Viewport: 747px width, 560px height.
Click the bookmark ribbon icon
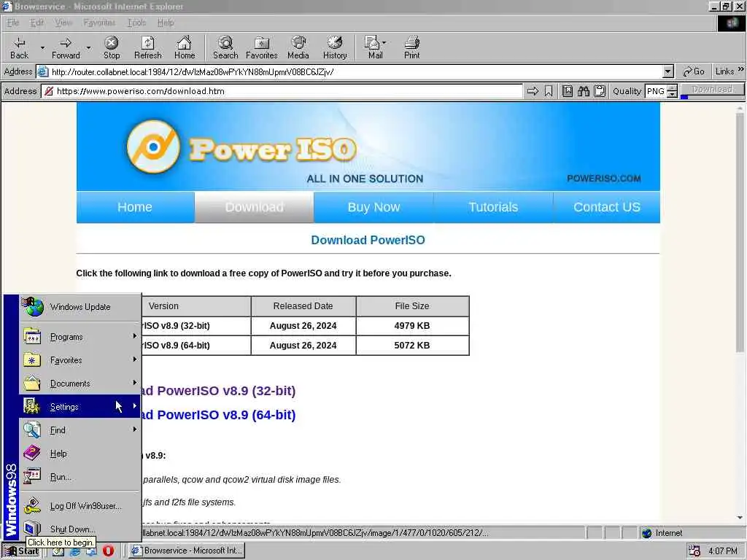point(549,91)
